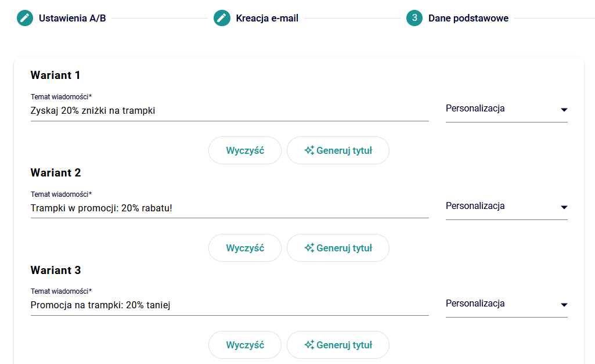Go to the Kreacja e-mail step
This screenshot has height=364, width=595.
pyautogui.click(x=267, y=18)
